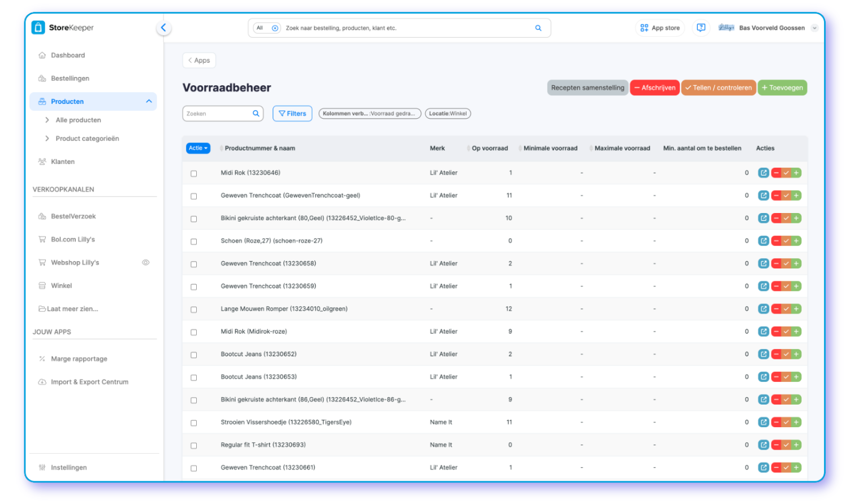This screenshot has height=504, width=859.
Task: Click the Lilly's brand logo in the top bar
Action: click(726, 28)
